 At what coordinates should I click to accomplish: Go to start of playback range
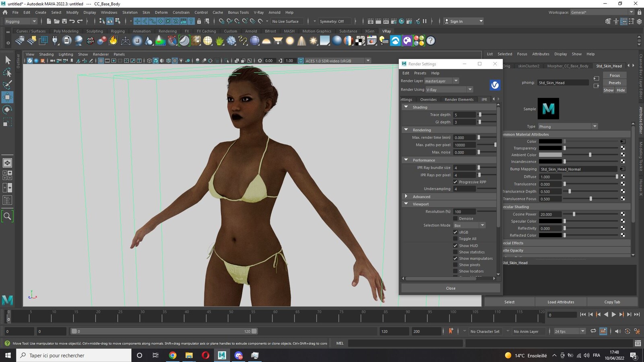583,315
